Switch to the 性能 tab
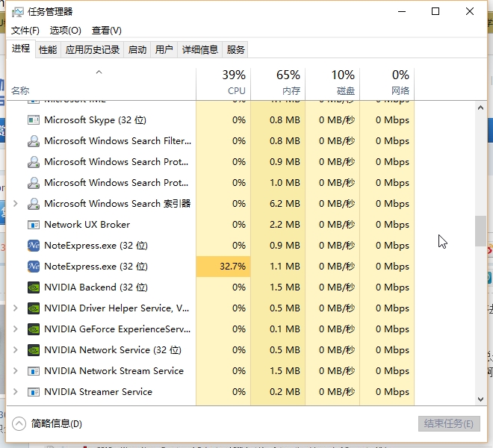 [48, 50]
